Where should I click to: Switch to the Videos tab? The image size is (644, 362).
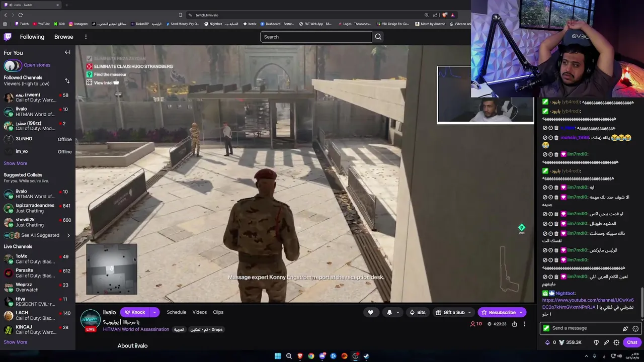(200, 312)
